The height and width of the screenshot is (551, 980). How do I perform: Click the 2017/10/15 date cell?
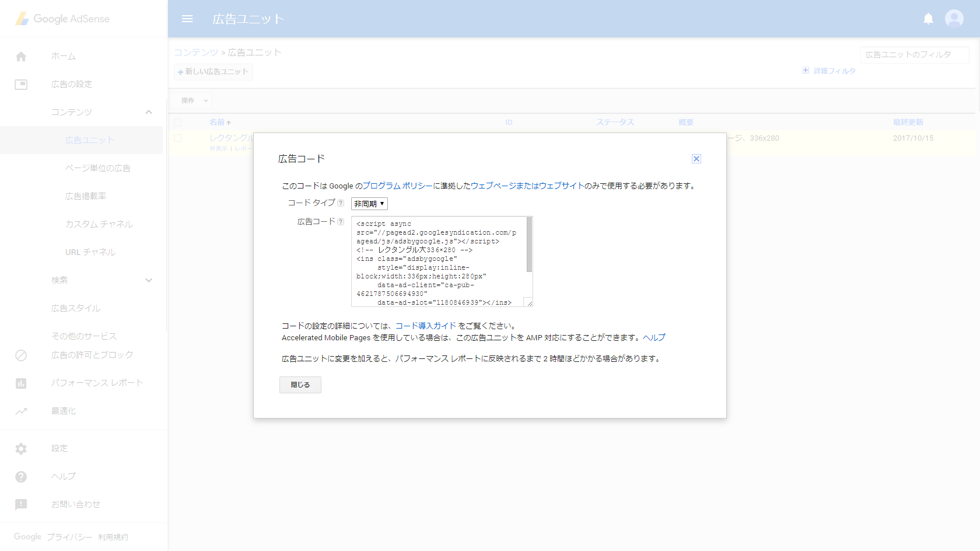pyautogui.click(x=913, y=139)
